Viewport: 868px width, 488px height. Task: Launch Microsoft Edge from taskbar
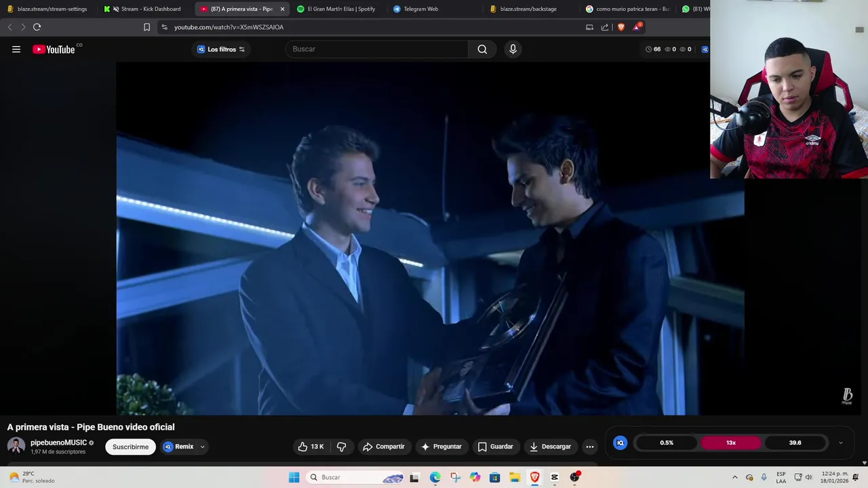[x=435, y=477]
